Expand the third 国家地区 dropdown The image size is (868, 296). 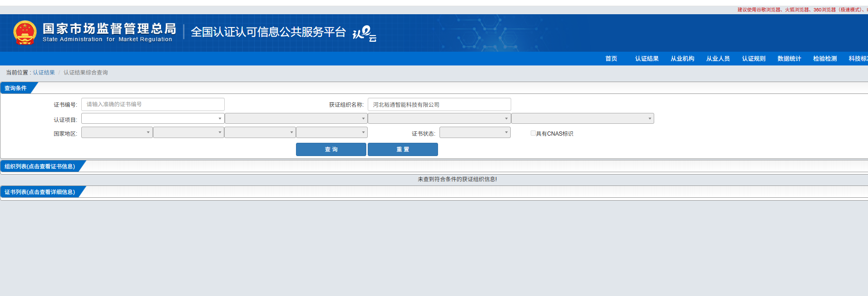pos(260,132)
